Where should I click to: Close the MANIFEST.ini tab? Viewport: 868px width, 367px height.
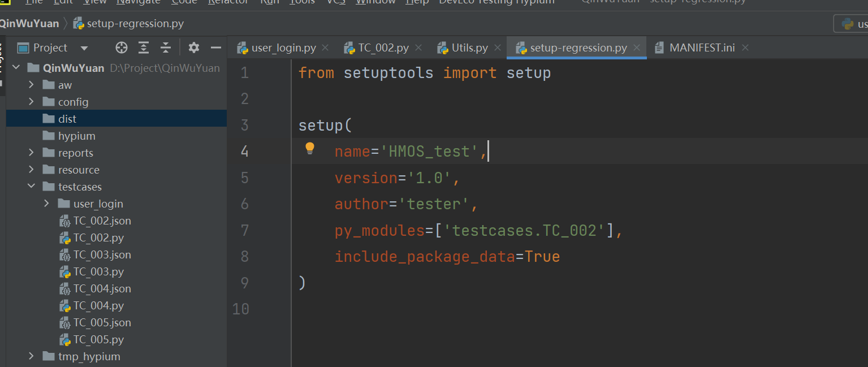tap(745, 48)
